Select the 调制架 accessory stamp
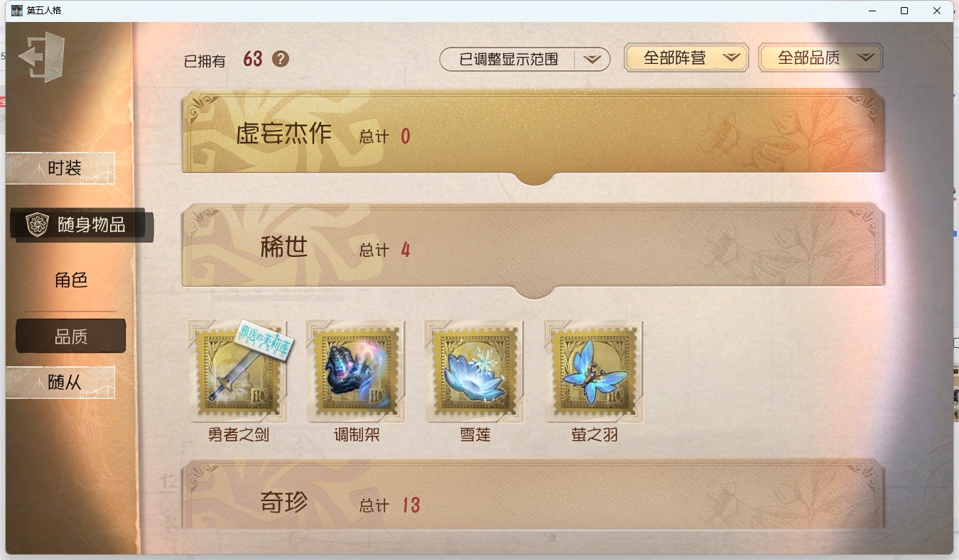Viewport: 959px width, 560px height. click(357, 372)
